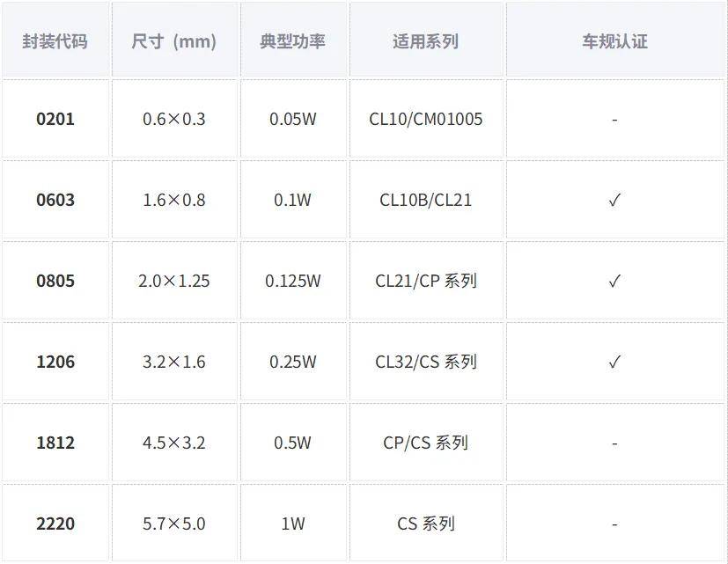This screenshot has width=728, height=564.
Task: Select the 典型功率 header cell
Action: [x=293, y=41]
